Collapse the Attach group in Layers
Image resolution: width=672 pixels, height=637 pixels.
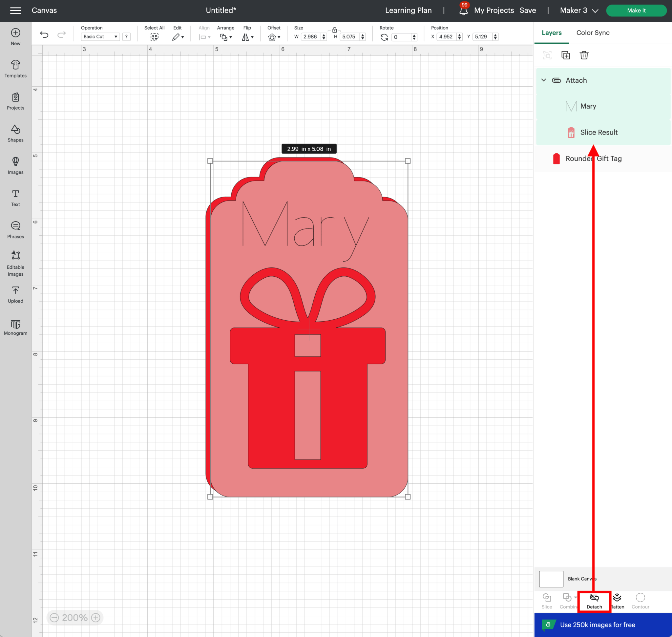[543, 80]
